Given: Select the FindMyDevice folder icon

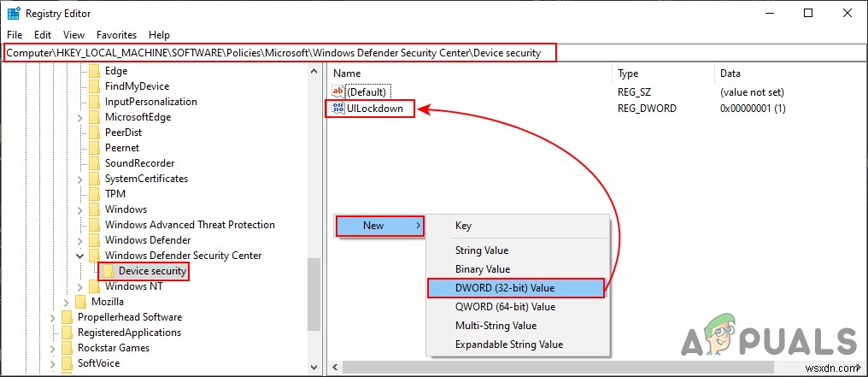Looking at the screenshot, I should (94, 86).
